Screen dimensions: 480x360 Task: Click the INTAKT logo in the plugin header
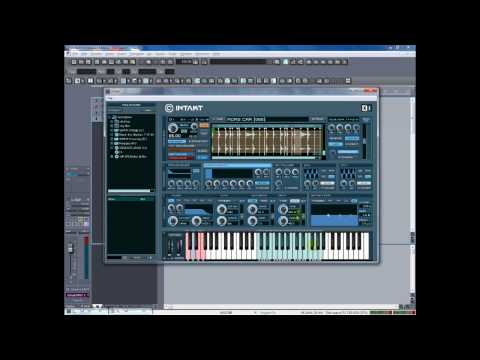click(x=184, y=108)
